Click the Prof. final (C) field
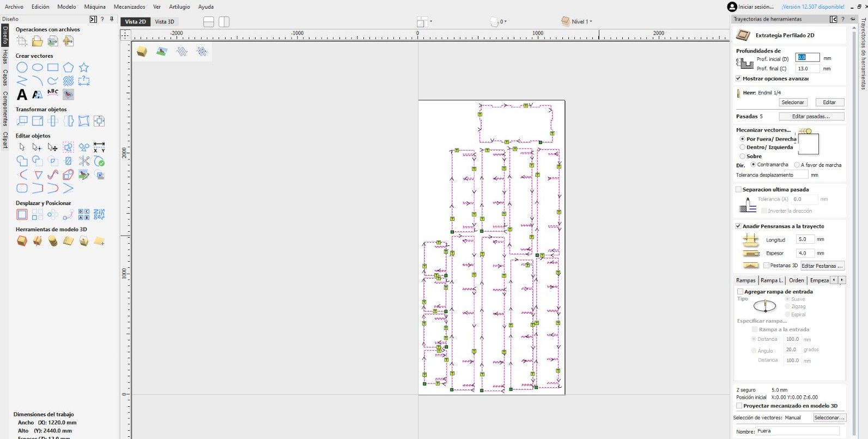Screen dimensions: 868x439 point(807,69)
